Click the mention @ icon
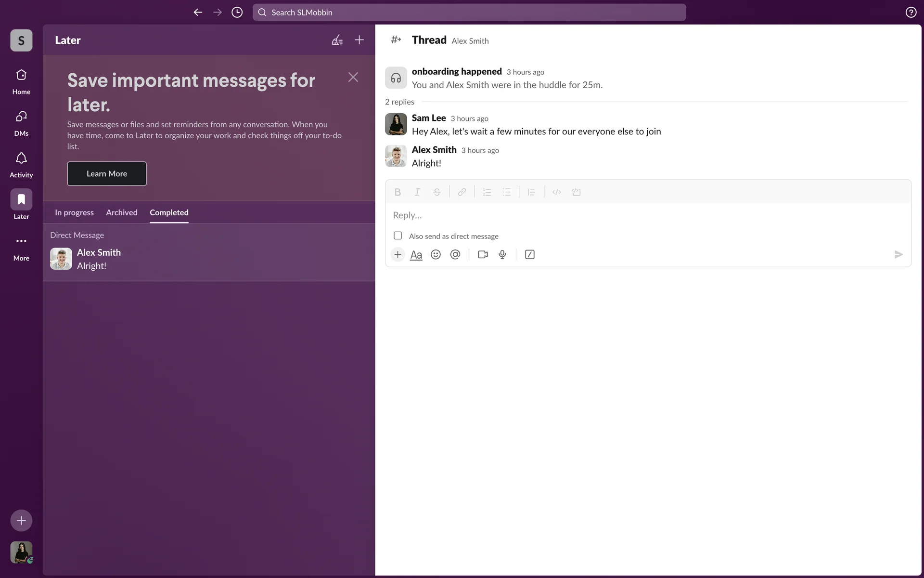924x578 pixels. coord(455,254)
